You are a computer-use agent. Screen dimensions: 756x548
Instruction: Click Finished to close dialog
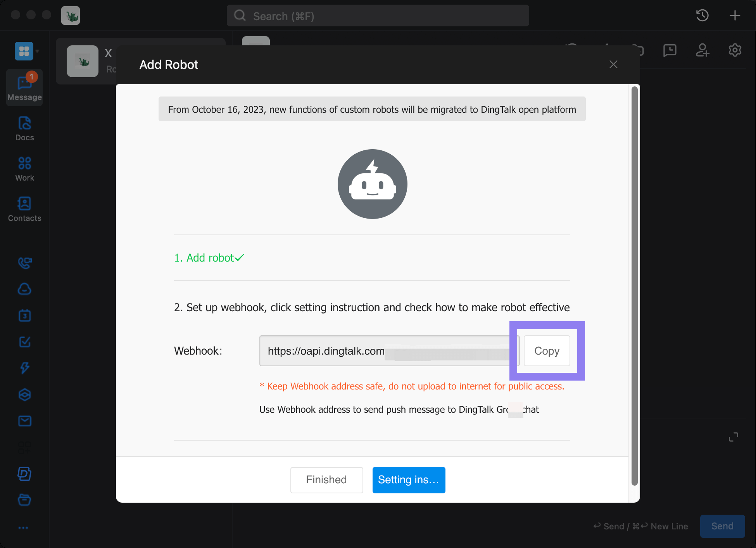click(x=326, y=479)
